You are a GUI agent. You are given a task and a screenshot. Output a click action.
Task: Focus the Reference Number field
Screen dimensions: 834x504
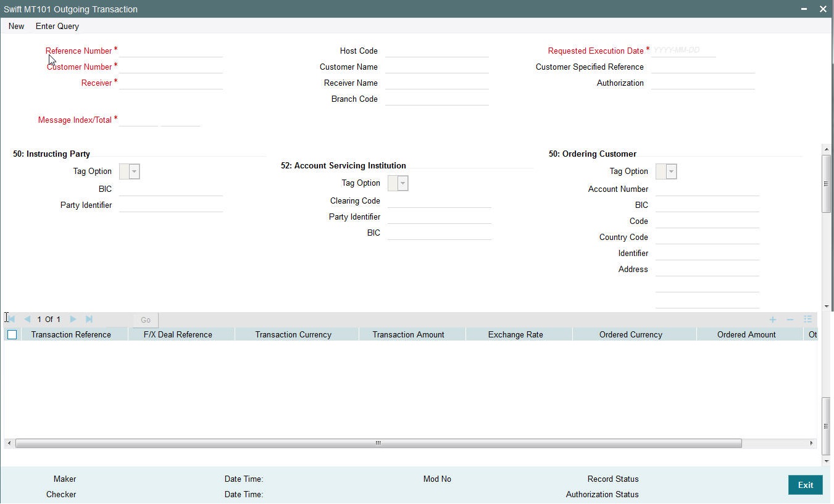pos(171,51)
